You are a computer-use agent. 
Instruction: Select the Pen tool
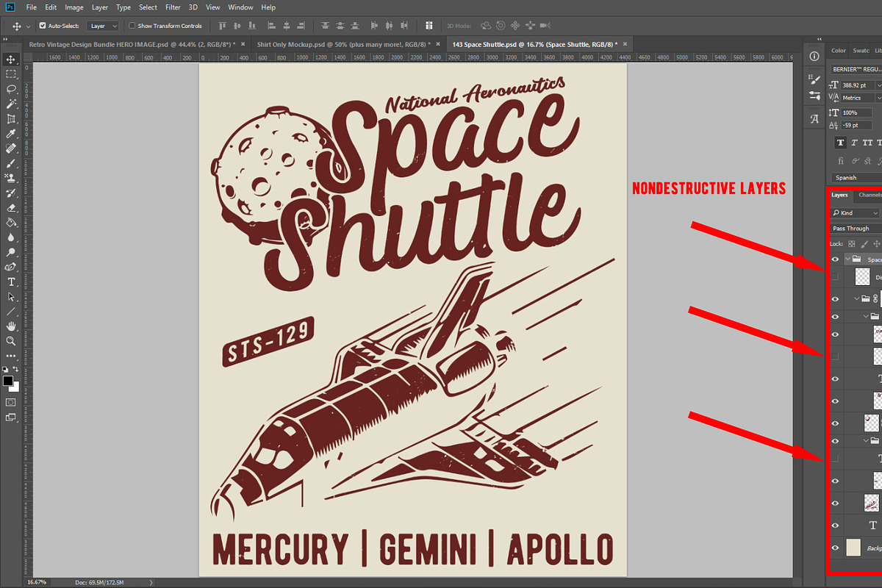[x=11, y=267]
